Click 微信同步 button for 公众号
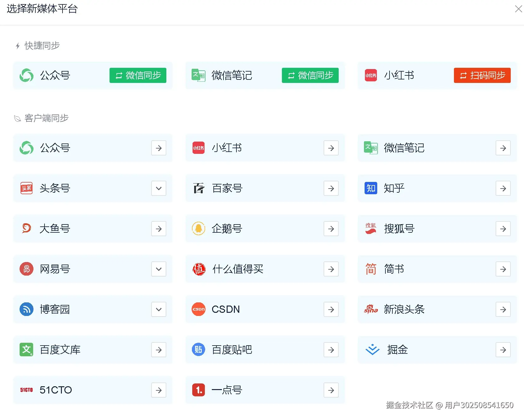This screenshot has height=420, width=524. [x=138, y=75]
